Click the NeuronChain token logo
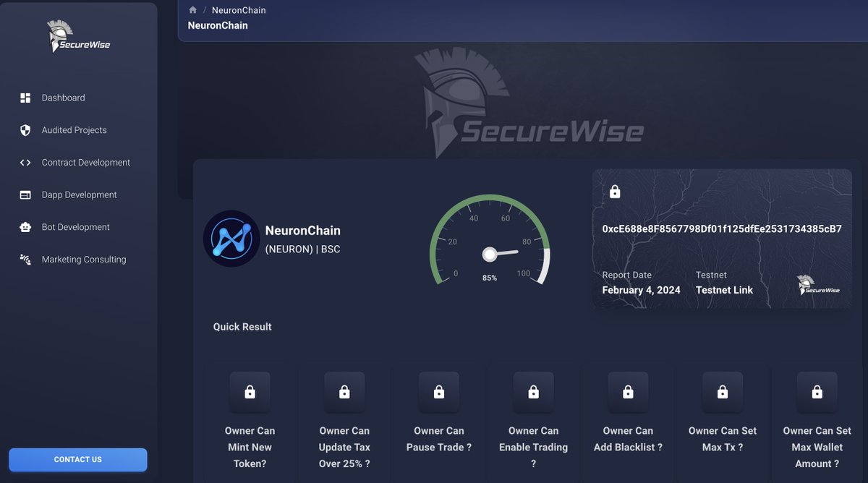Viewport: 868px width, 483px height. click(x=231, y=239)
